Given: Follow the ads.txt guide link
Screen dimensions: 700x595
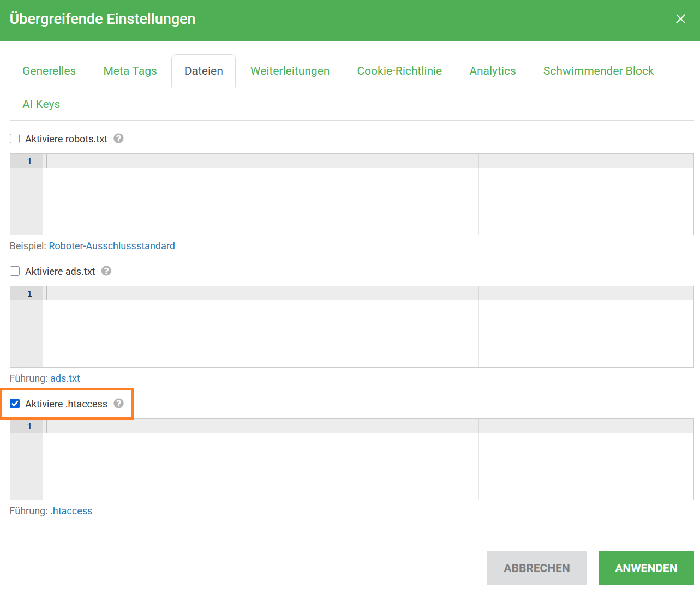Looking at the screenshot, I should tap(65, 378).
